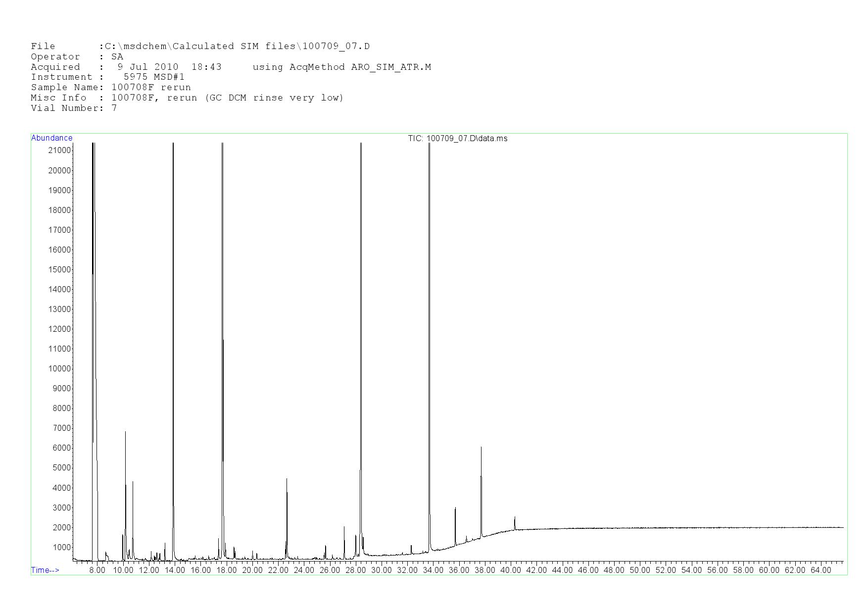Select the TIC: 100709_07.D\data.ms chart title
The width and height of the screenshot is (868, 614).
[457, 139]
